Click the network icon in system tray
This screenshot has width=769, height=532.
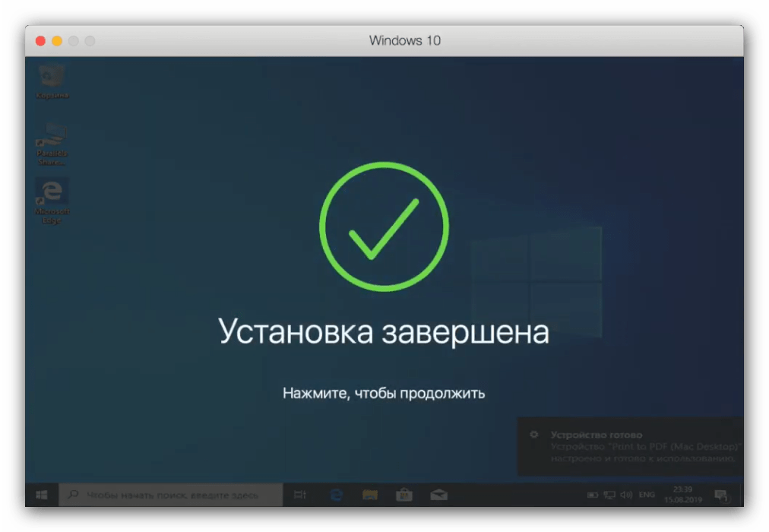point(609,496)
